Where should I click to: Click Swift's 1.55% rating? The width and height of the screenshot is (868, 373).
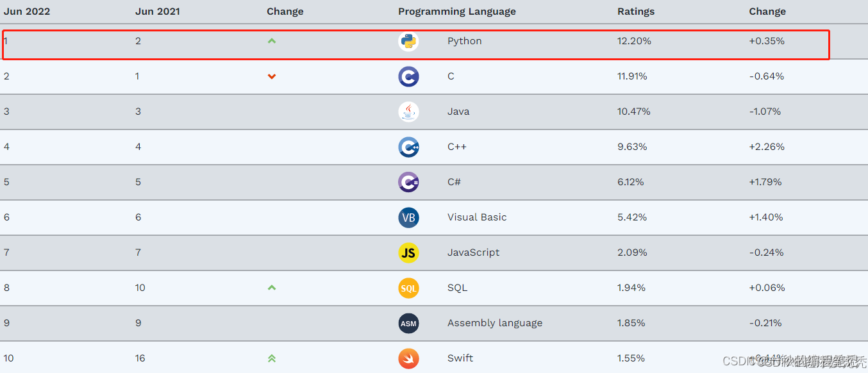pos(631,358)
